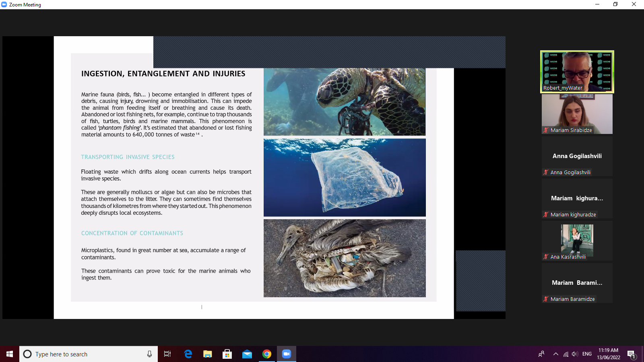The image size is (644, 362).
Task: Open the notifications action center
Action: (631, 354)
